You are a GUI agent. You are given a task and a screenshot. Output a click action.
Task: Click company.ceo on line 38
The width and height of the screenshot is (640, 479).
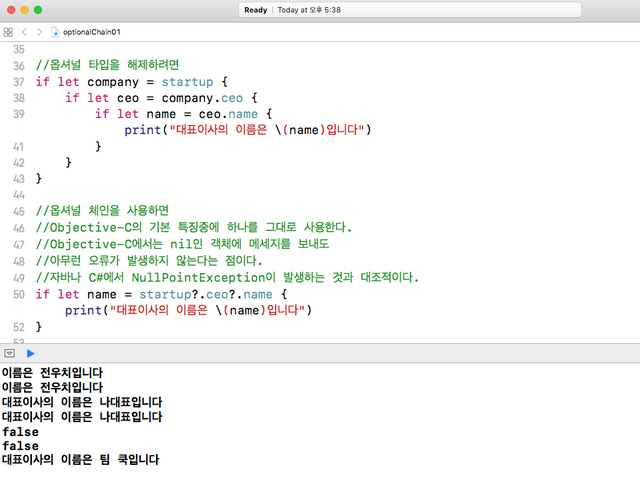pyautogui.click(x=202, y=98)
